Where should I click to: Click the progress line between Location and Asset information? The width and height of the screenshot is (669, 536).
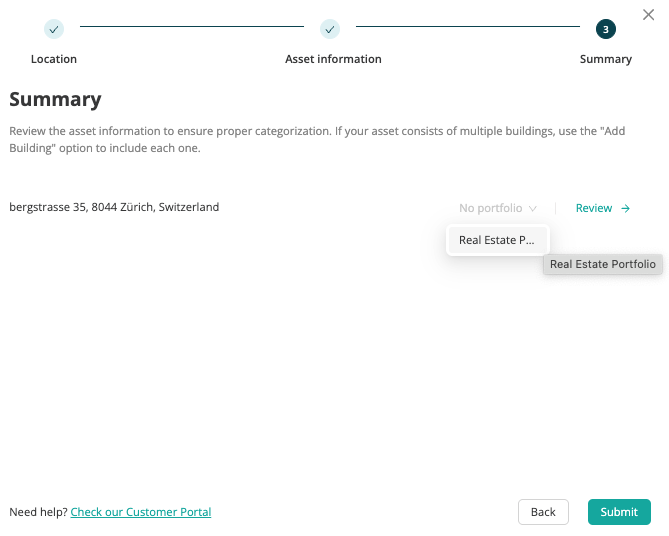pos(192,26)
